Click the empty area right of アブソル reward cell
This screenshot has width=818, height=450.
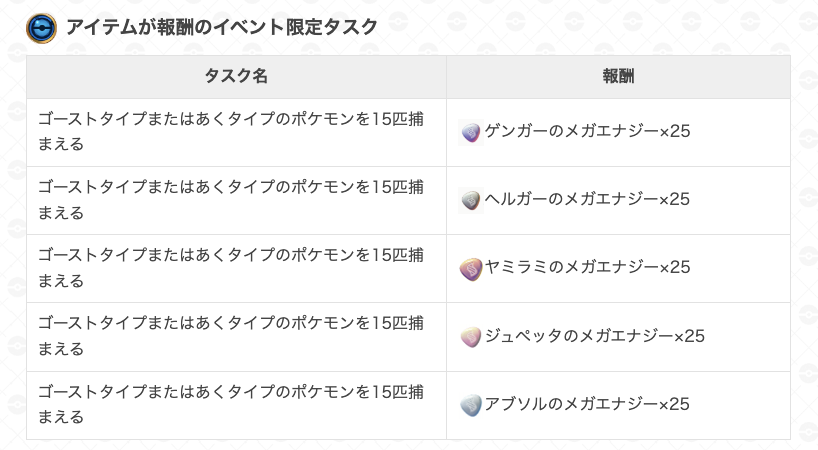tap(741, 405)
